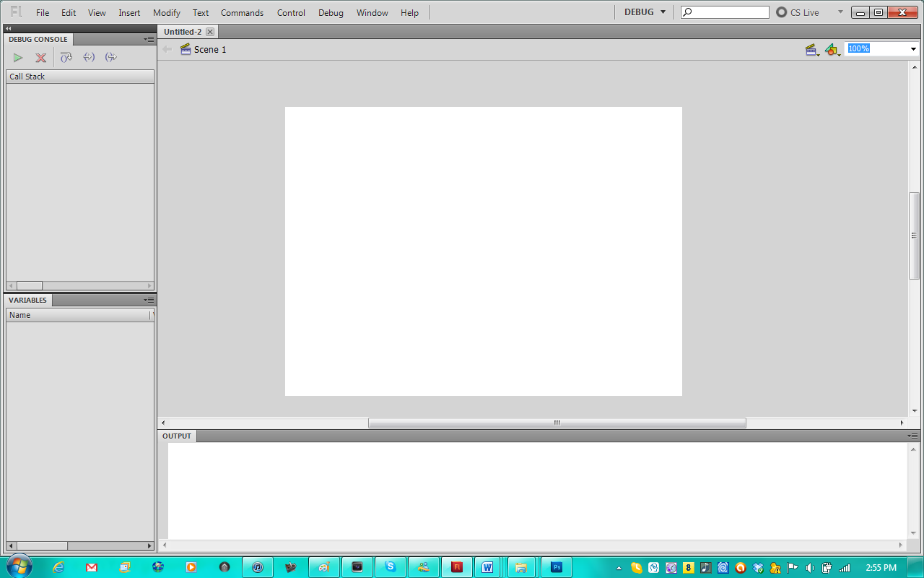Select the OUTPUT panel tab
The image size is (924, 578).
click(177, 436)
